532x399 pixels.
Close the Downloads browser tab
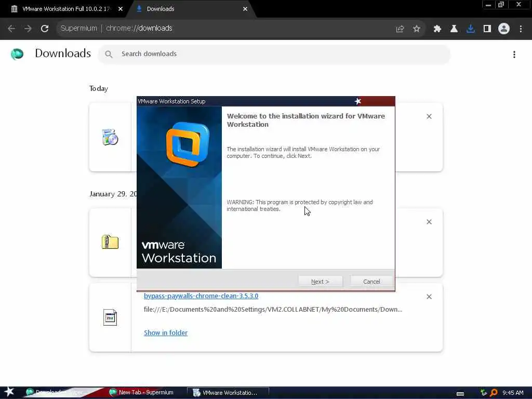pos(245,9)
